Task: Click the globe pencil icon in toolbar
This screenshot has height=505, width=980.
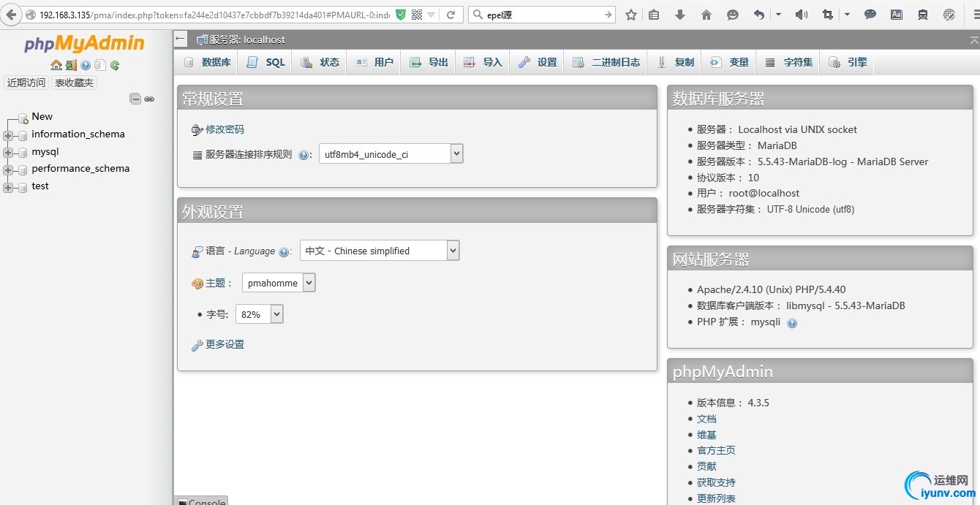Action: pos(949,15)
